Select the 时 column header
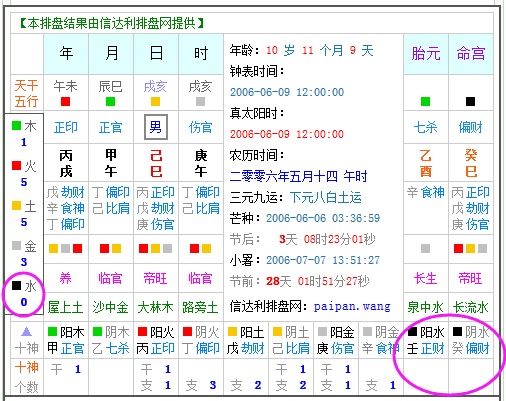Image resolution: width=506 pixels, height=401 pixels. click(x=201, y=54)
